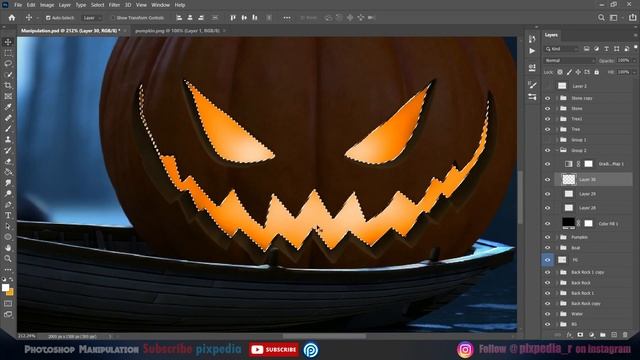Select the Brush tool
This screenshot has height=360, width=640.
[8, 129]
